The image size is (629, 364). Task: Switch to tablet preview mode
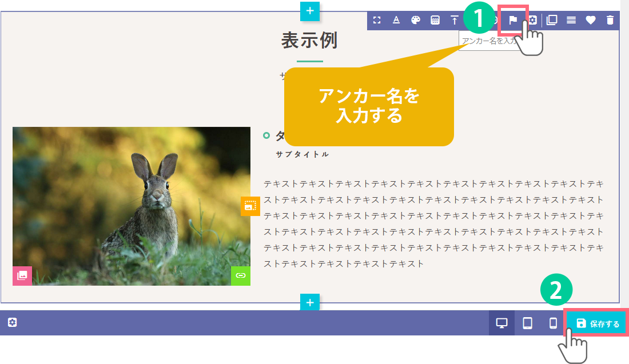[527, 323]
